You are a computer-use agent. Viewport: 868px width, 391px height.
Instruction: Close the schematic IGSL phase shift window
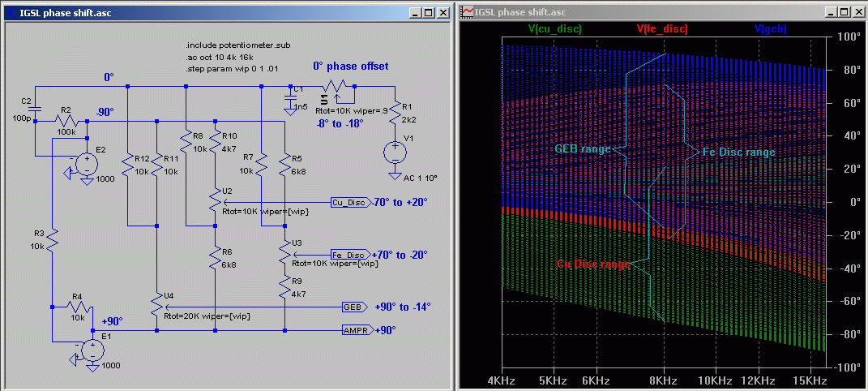click(x=443, y=12)
